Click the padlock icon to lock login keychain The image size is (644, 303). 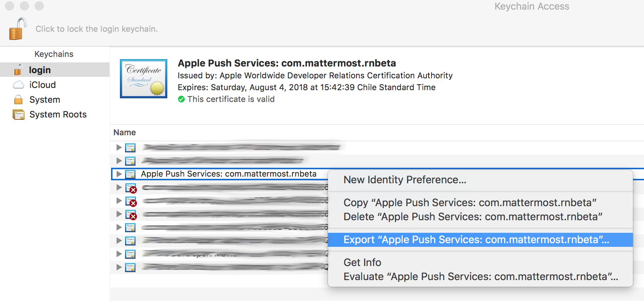[x=17, y=29]
